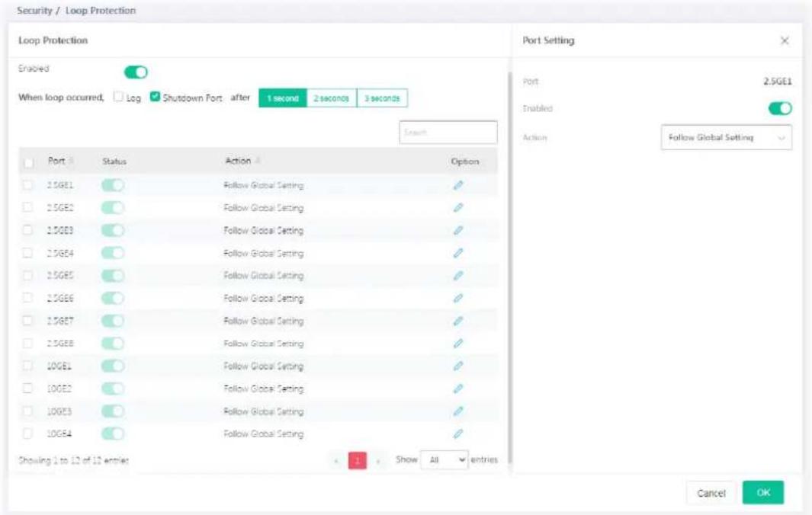Open the Action dropdown Follow Global Setting

click(x=726, y=138)
